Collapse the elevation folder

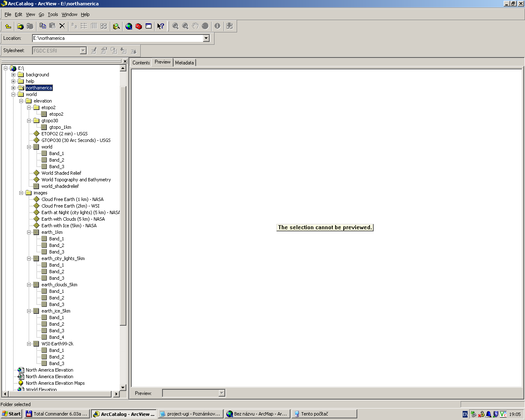pos(21,101)
